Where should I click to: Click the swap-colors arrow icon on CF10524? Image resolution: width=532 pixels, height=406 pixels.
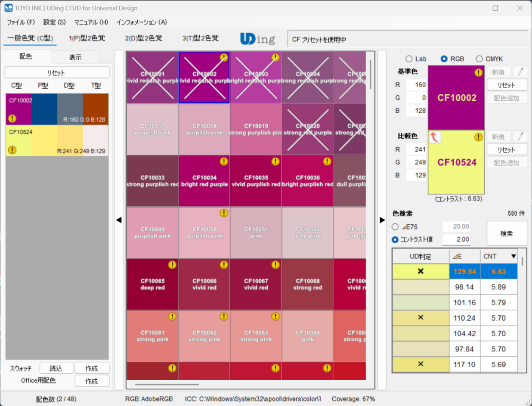click(435, 137)
